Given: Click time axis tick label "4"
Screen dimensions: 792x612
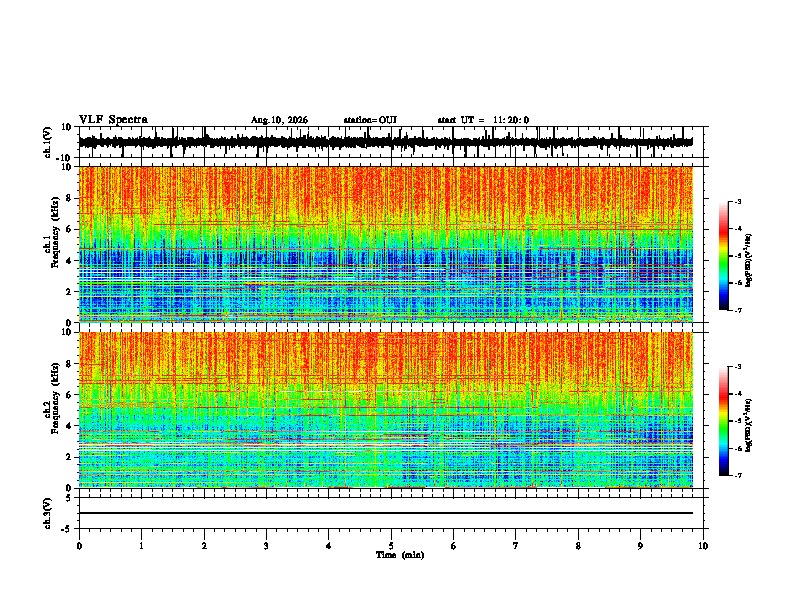Looking at the screenshot, I should tap(329, 546).
